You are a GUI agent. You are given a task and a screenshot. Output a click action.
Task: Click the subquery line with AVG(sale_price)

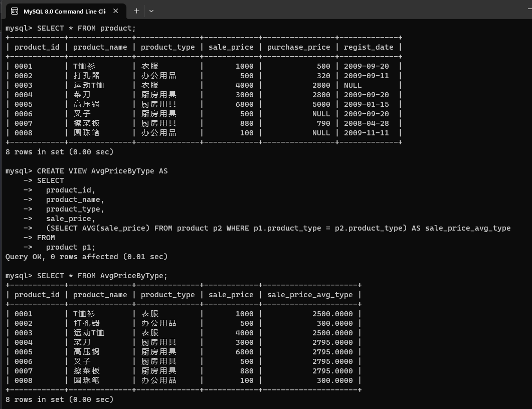pos(278,228)
